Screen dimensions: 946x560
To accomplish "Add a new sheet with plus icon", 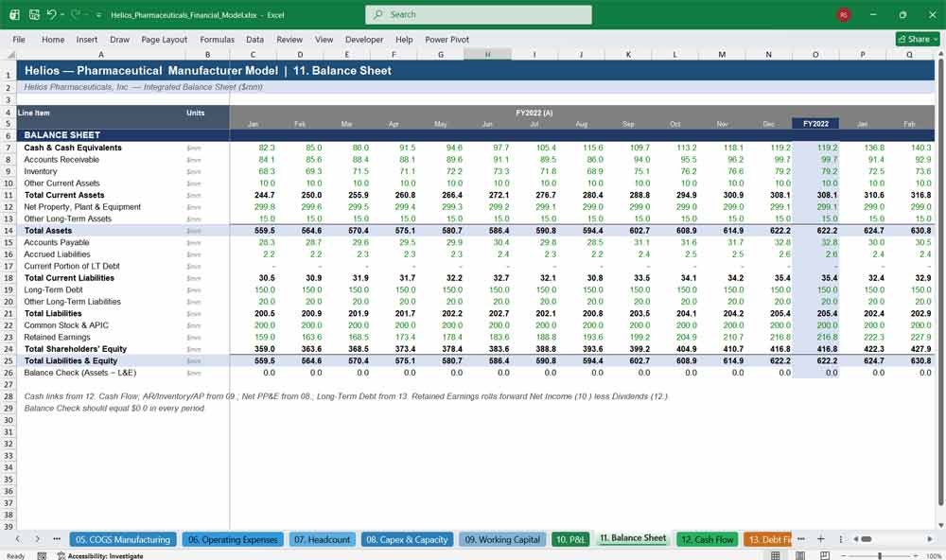I will click(820, 539).
